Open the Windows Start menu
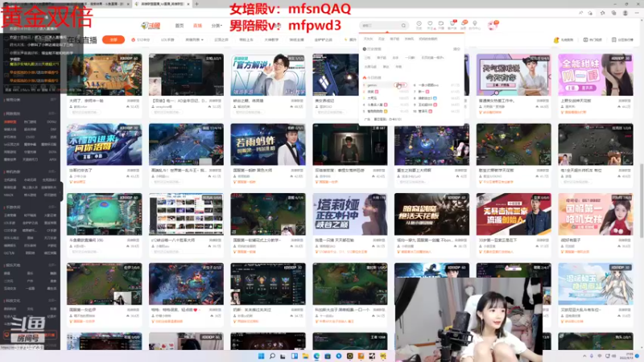This screenshot has width=644, height=362. (x=261, y=356)
